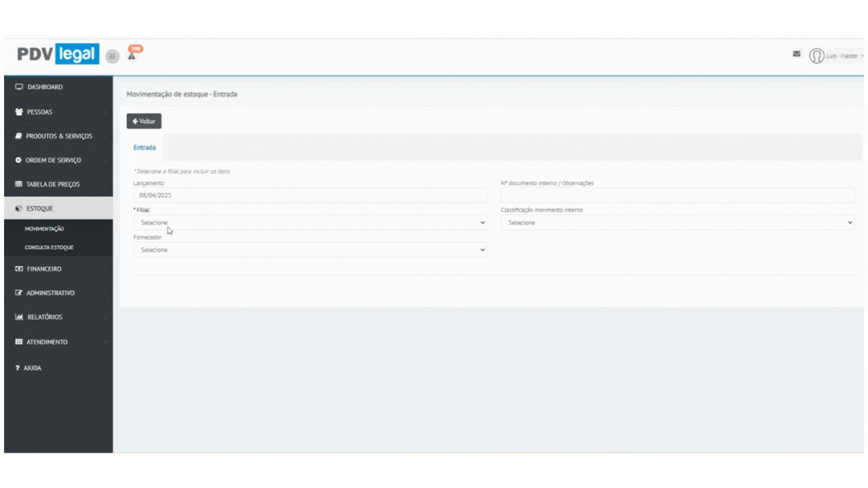Viewport: 868px width, 488px height.
Task: Open the messages envelope icon
Action: (x=797, y=54)
